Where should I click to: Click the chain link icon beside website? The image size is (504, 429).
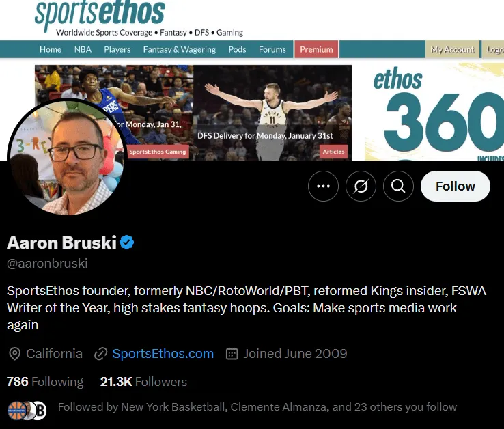tap(100, 354)
